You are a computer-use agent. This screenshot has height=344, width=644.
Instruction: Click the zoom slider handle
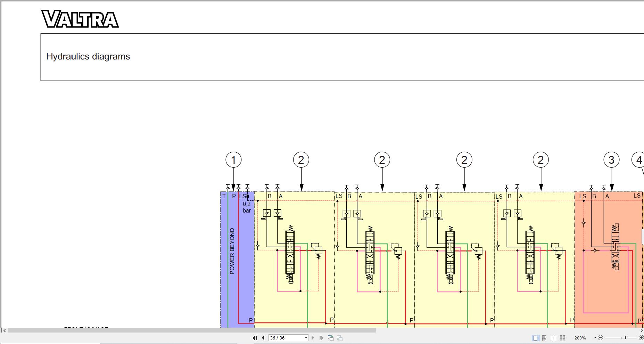click(626, 338)
